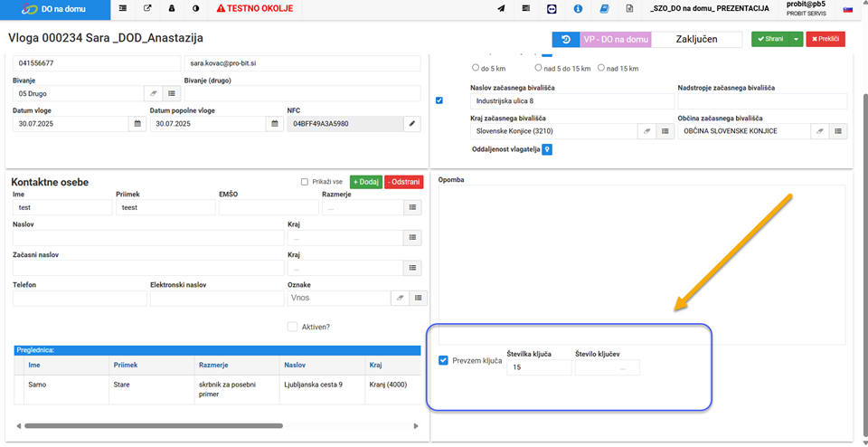Open the Razmerje selection list
The width and height of the screenshot is (868, 447).
click(411, 208)
